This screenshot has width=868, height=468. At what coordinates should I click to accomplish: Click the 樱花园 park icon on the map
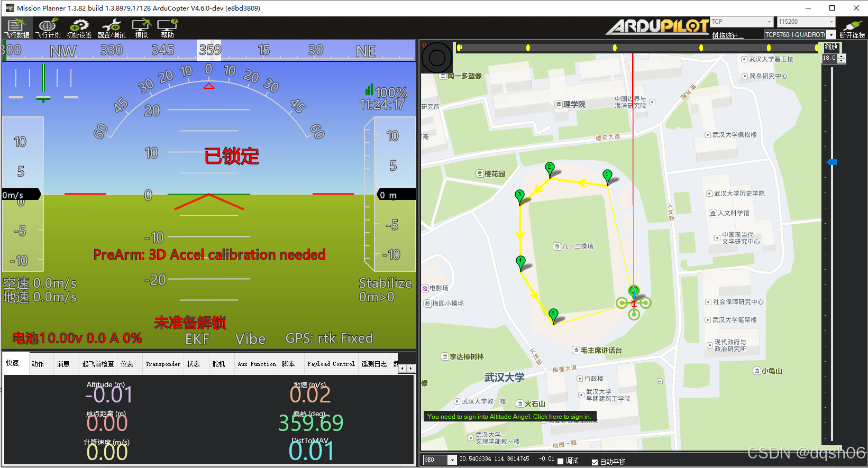coord(480,173)
